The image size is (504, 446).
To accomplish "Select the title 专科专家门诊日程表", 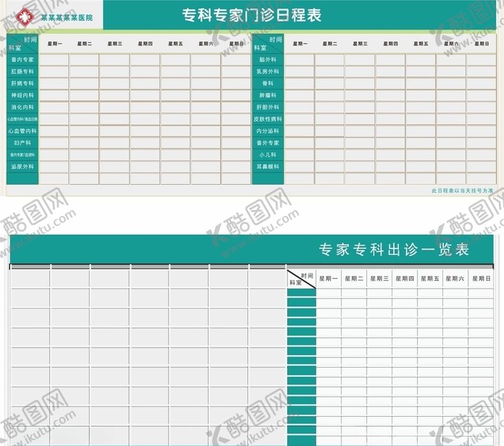I will tap(252, 15).
